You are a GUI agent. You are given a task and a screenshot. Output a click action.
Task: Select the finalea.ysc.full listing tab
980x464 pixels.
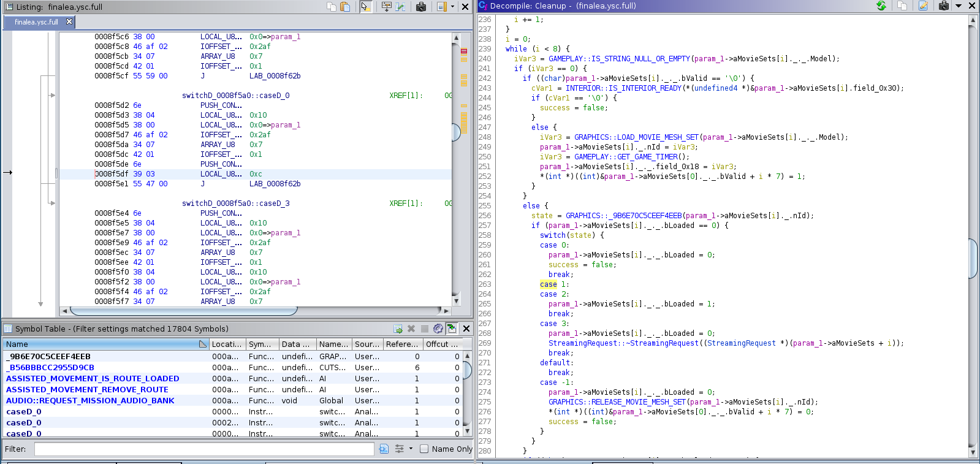point(36,22)
